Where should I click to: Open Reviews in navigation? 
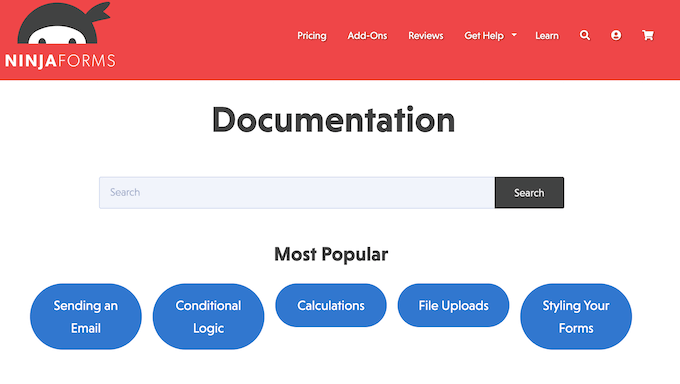tap(426, 36)
